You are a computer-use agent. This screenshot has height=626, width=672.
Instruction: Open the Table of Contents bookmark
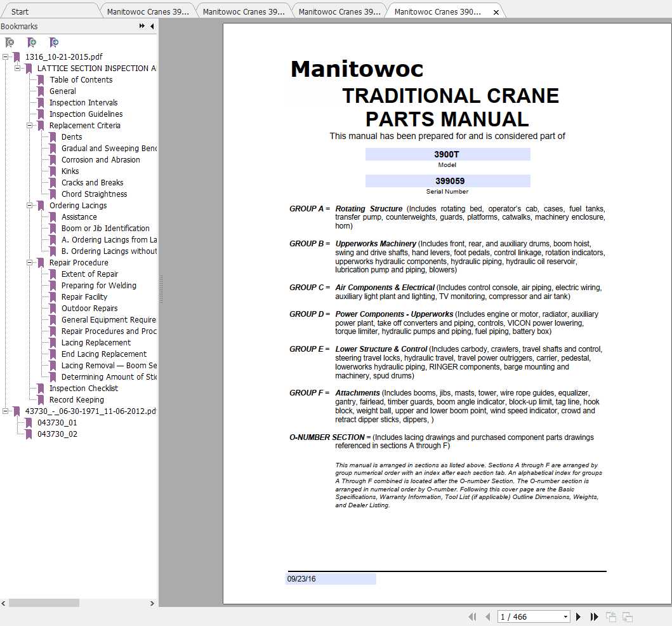pos(81,79)
